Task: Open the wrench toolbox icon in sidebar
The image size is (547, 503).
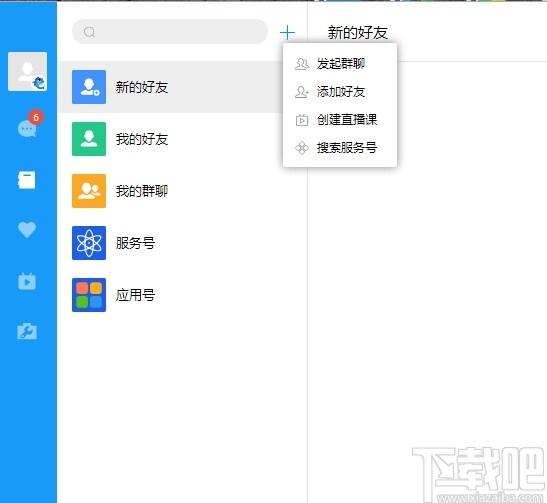Action: [x=27, y=331]
